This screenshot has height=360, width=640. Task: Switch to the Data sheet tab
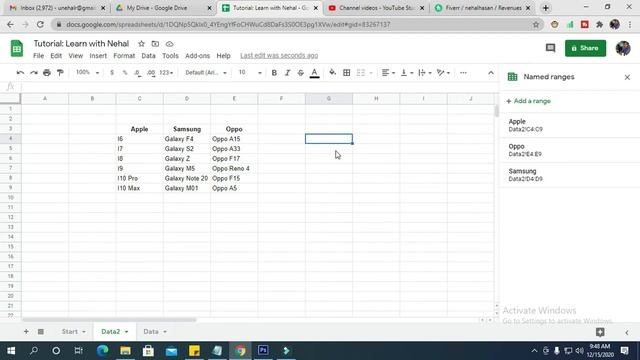(151, 331)
